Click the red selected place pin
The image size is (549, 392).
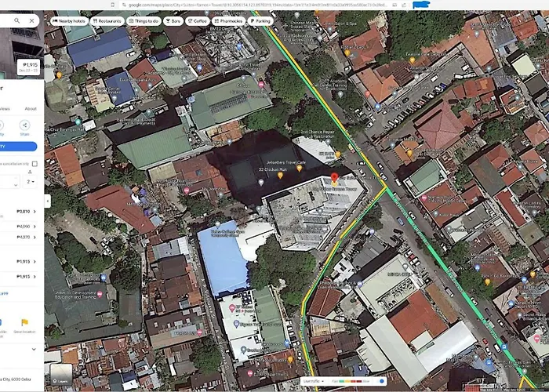(334, 177)
